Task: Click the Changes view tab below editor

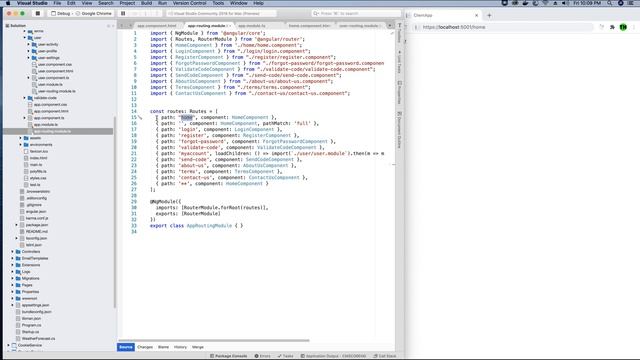Action: coord(145,347)
